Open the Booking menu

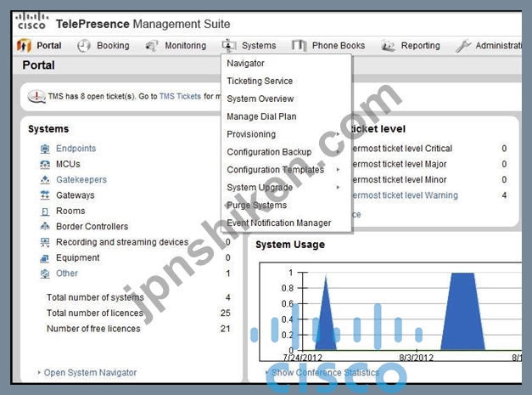tap(113, 46)
